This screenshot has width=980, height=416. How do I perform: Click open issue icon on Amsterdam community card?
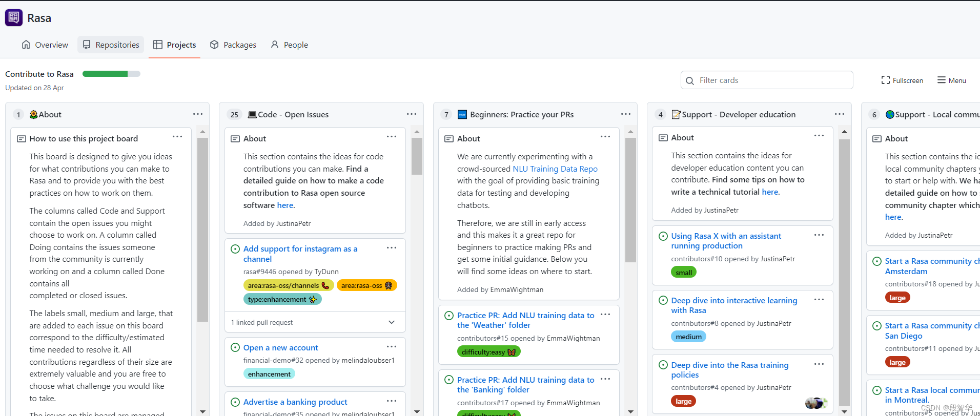click(x=877, y=261)
